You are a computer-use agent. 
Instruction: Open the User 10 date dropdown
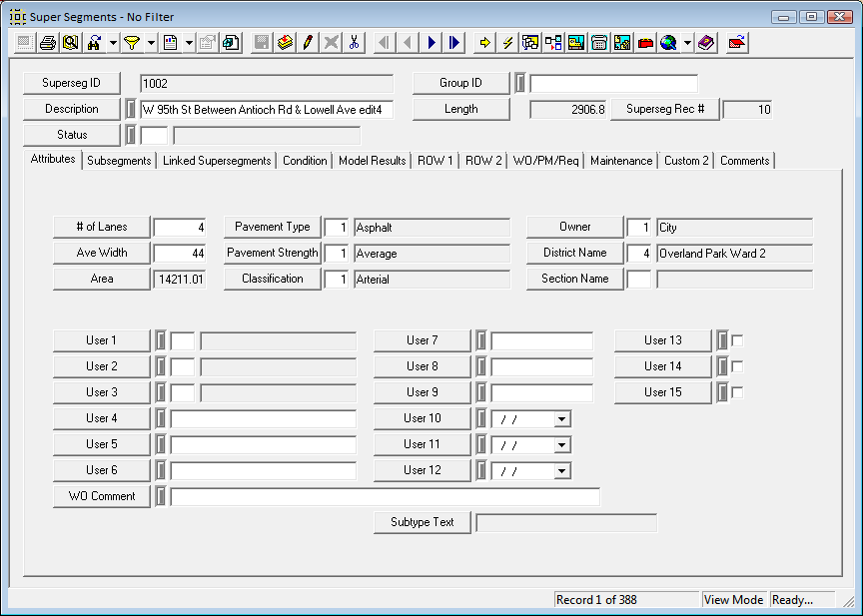pyautogui.click(x=561, y=419)
